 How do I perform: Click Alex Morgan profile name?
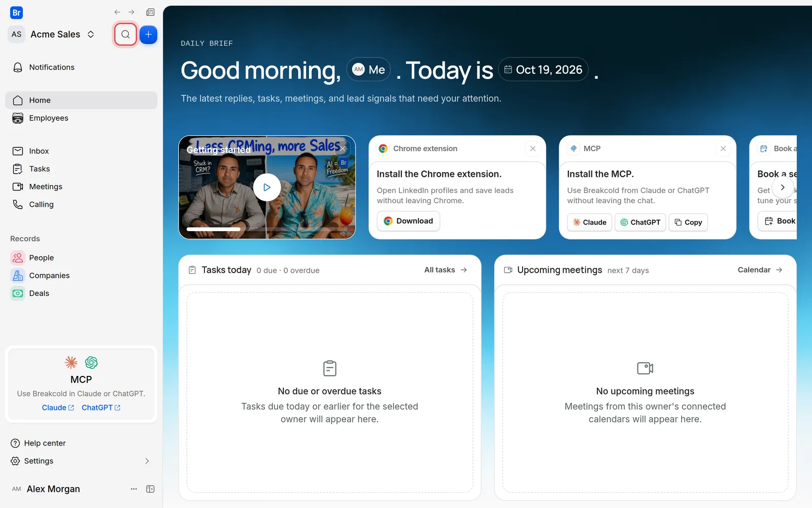(x=53, y=489)
